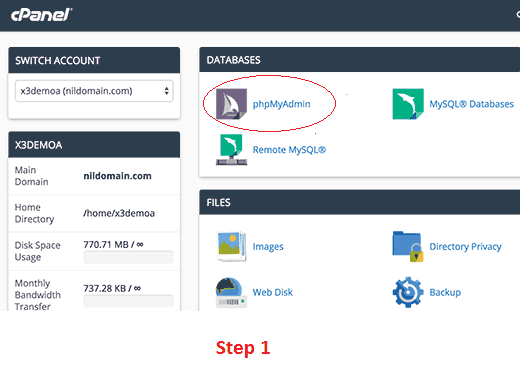The height and width of the screenshot is (372, 525).
Task: Open the phpMyAdmin link
Action: (x=282, y=104)
